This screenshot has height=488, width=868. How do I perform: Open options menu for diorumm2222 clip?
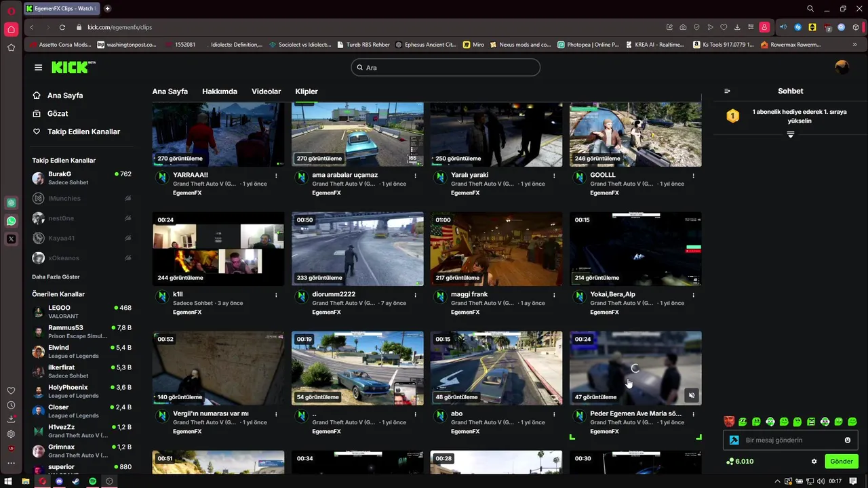415,295
